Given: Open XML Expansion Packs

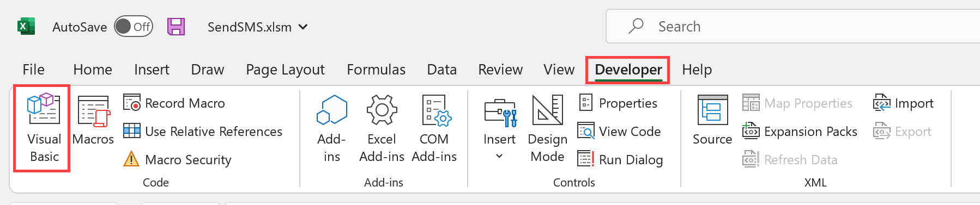Looking at the screenshot, I should click(800, 131).
